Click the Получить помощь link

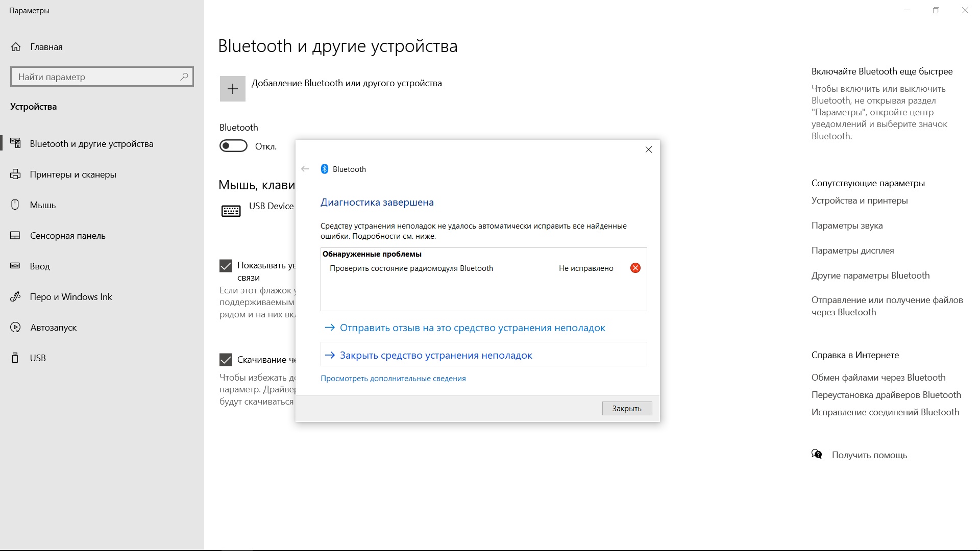(x=869, y=455)
